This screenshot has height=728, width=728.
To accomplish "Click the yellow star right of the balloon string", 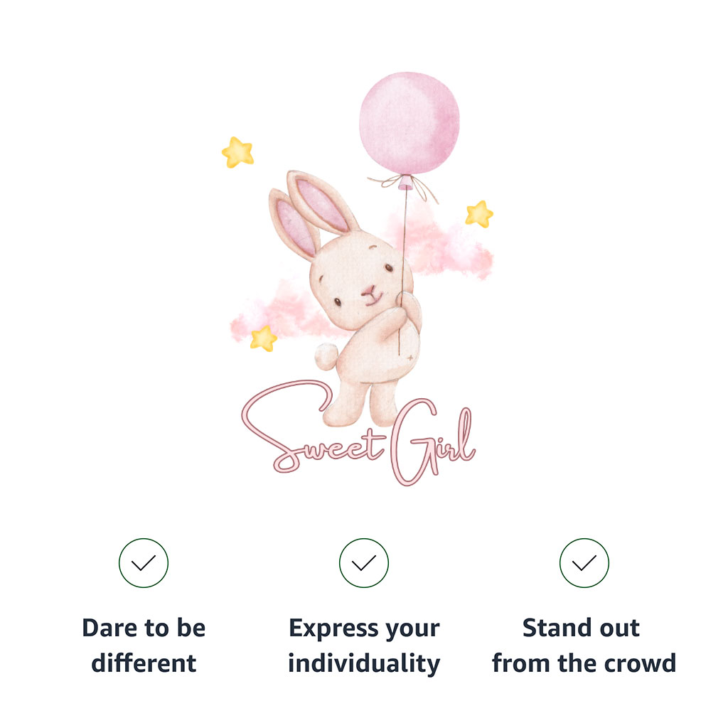I will (x=479, y=214).
